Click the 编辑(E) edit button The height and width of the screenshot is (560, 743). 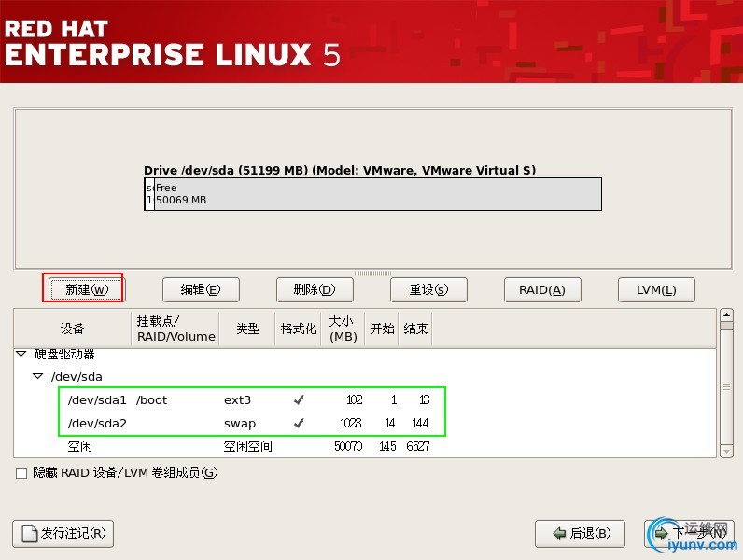pyautogui.click(x=201, y=289)
